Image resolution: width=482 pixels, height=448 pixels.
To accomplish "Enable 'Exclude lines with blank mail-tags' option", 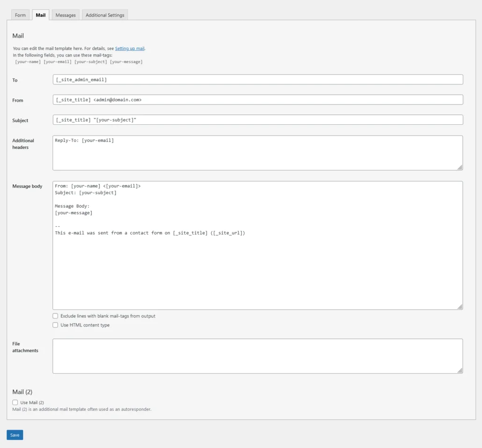I will click(55, 316).
